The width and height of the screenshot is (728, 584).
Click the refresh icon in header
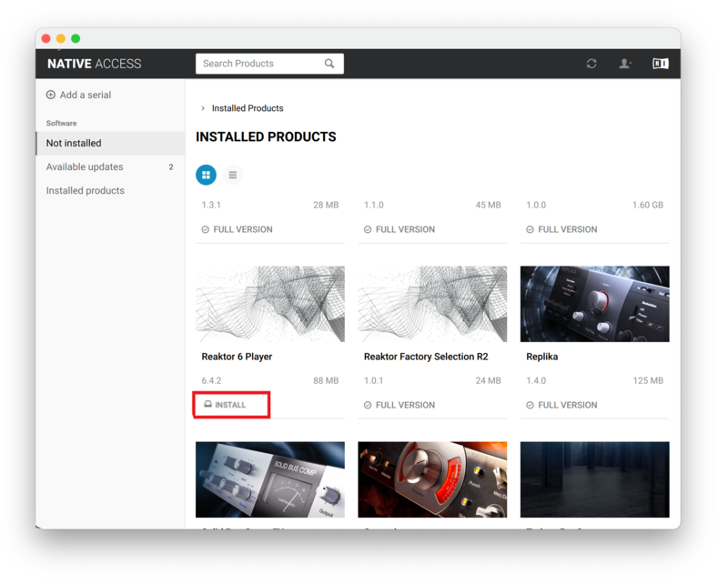coord(591,64)
